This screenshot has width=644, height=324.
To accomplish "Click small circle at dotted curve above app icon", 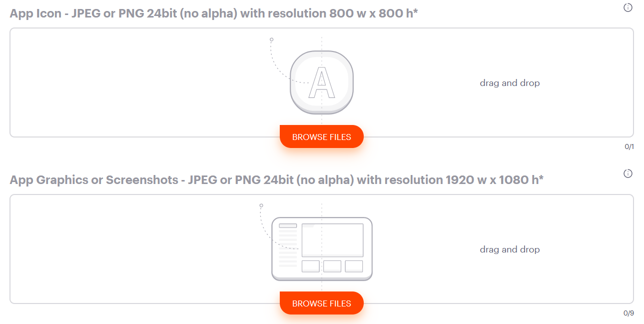I will click(x=271, y=39).
